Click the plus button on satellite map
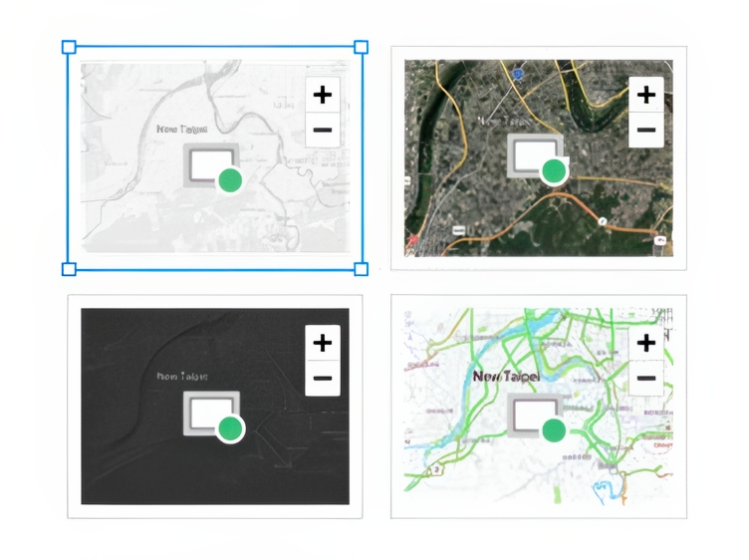This screenshot has height=560, width=749. (645, 95)
